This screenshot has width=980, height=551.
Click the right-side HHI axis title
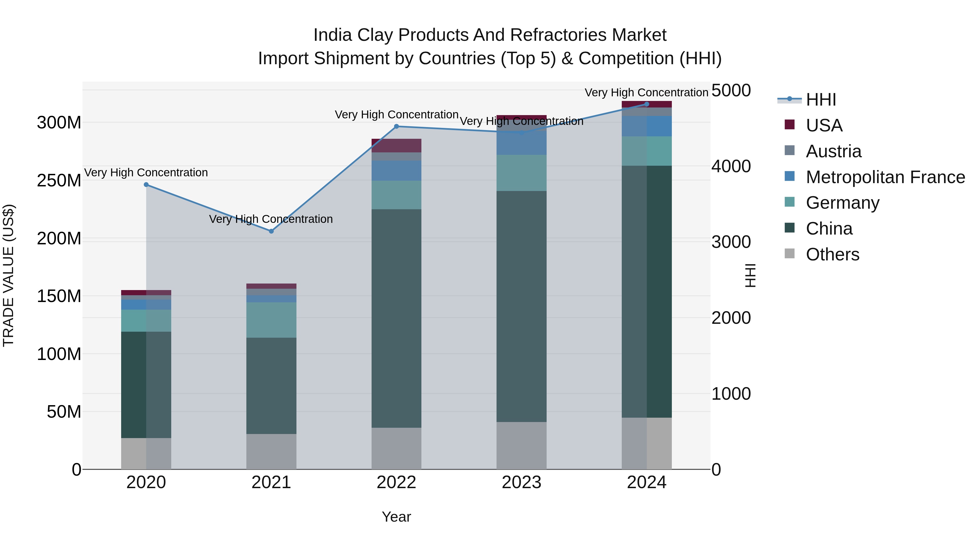tap(750, 275)
